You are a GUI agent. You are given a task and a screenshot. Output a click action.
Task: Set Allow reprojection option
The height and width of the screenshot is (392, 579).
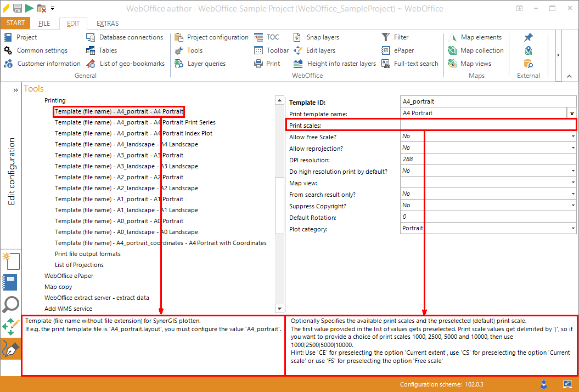point(571,147)
